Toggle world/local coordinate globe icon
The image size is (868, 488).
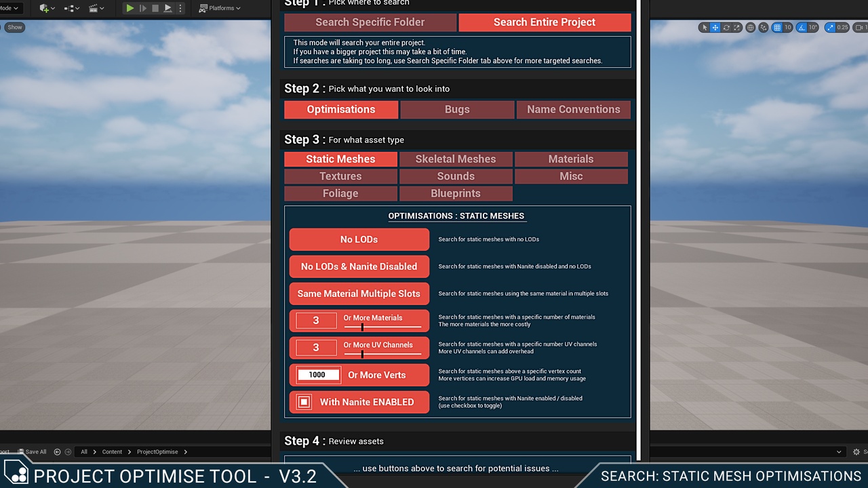751,28
